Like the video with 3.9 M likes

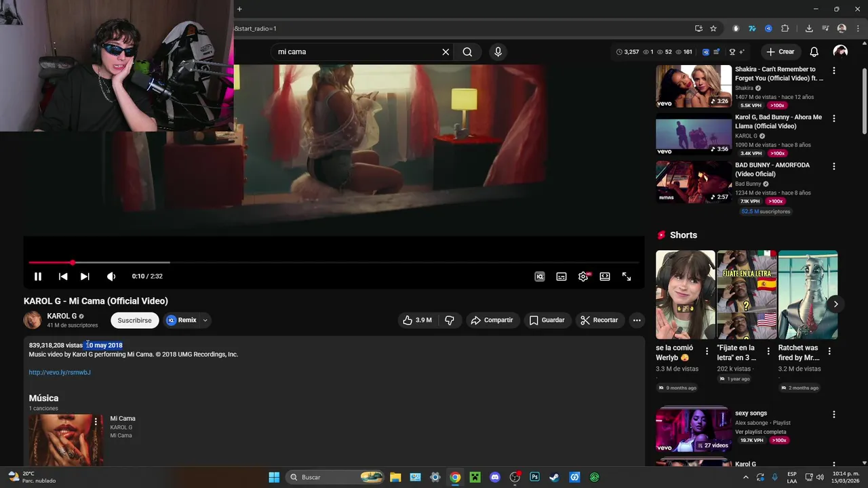[417, 320]
